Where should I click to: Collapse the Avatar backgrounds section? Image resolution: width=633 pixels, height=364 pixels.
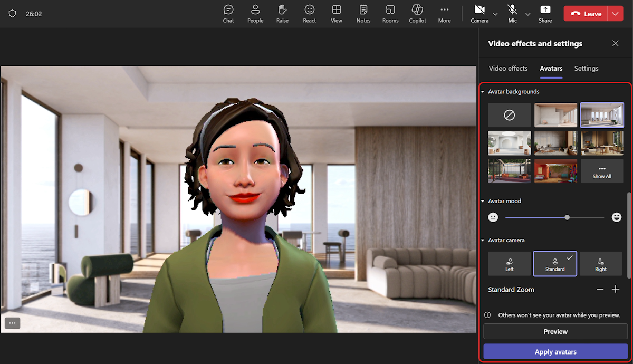click(x=482, y=91)
